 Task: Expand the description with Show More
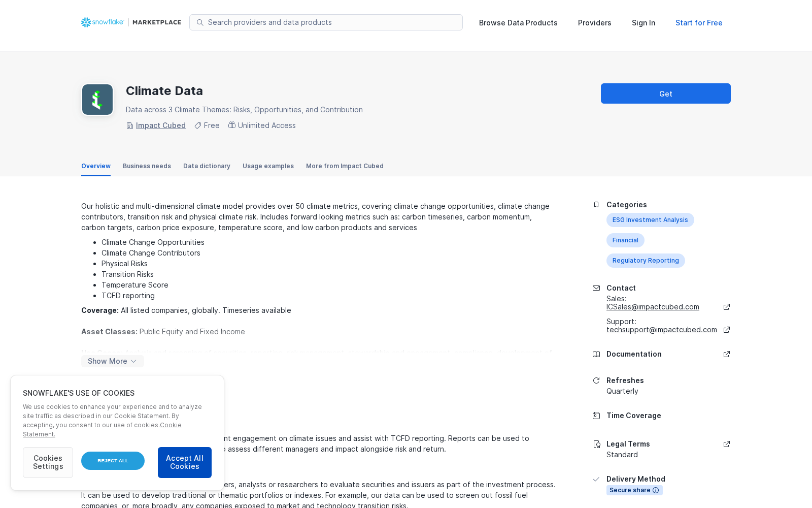(x=113, y=361)
